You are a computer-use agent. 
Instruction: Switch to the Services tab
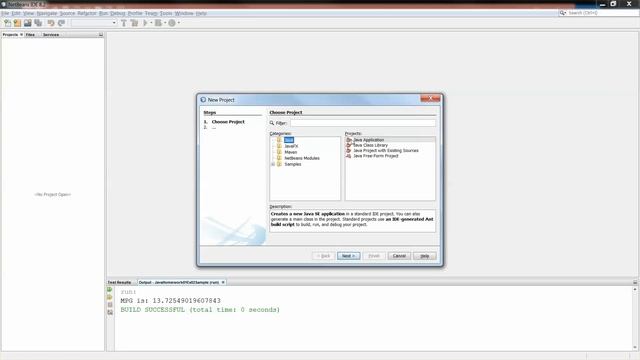[51, 35]
